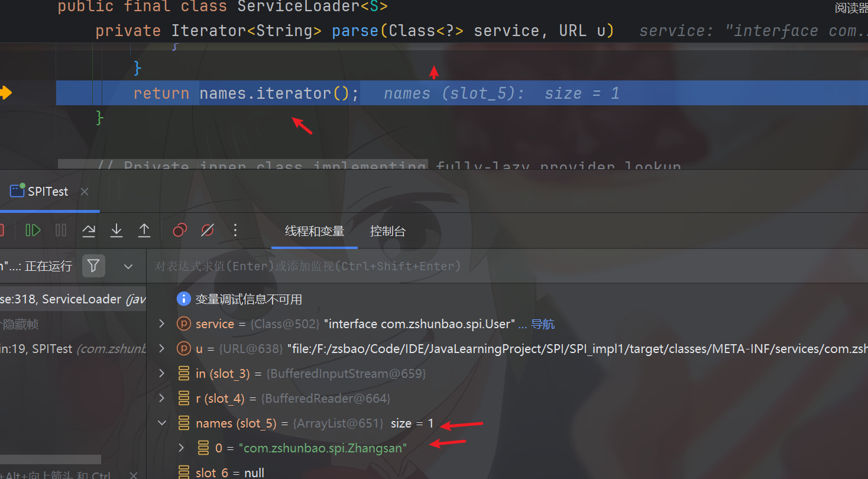Viewport: 868px width, 479px height.
Task: Open the running thread dropdown chevron
Action: 128,267
